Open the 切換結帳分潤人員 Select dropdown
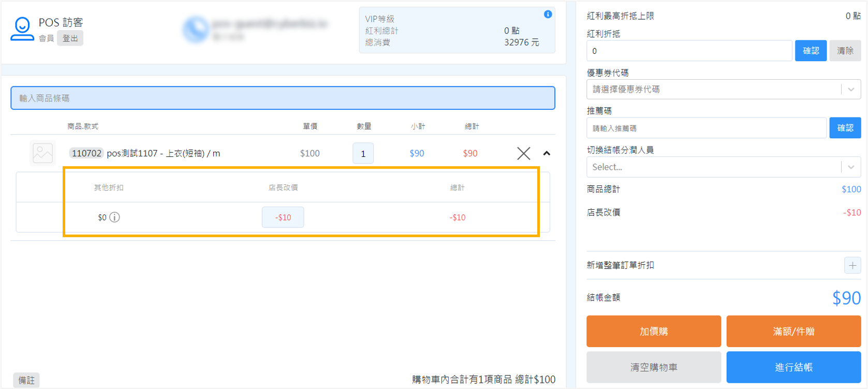Screen dimensions: 868x389 click(x=723, y=167)
